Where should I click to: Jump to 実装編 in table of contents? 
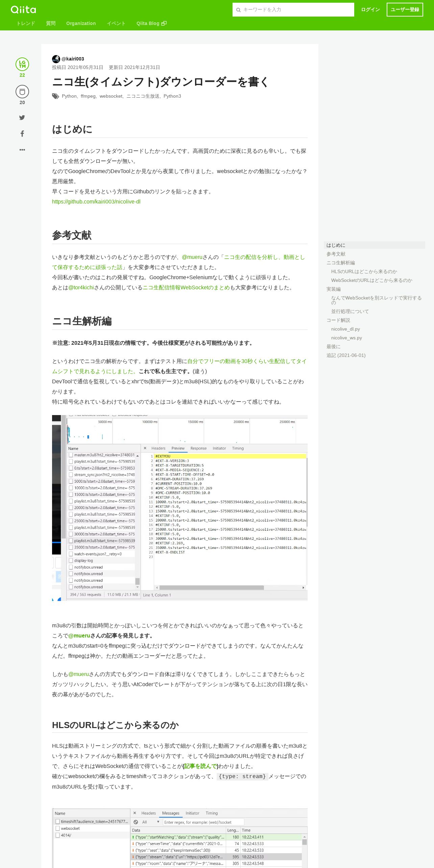pos(334,289)
